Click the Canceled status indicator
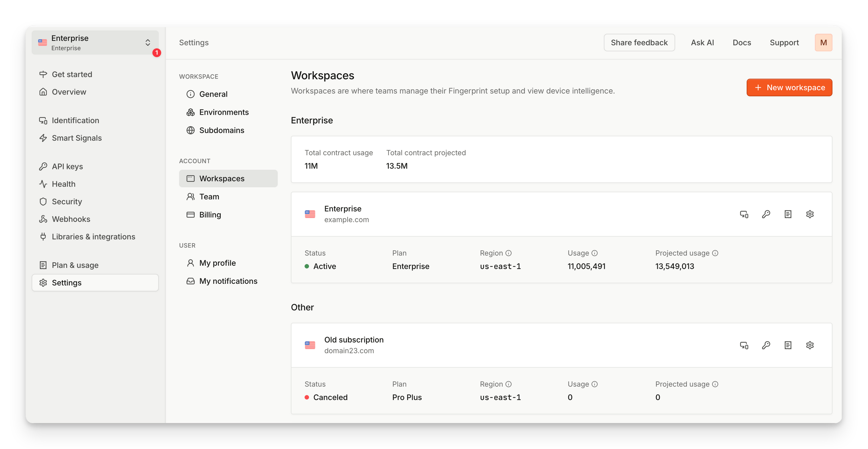 pos(326,398)
